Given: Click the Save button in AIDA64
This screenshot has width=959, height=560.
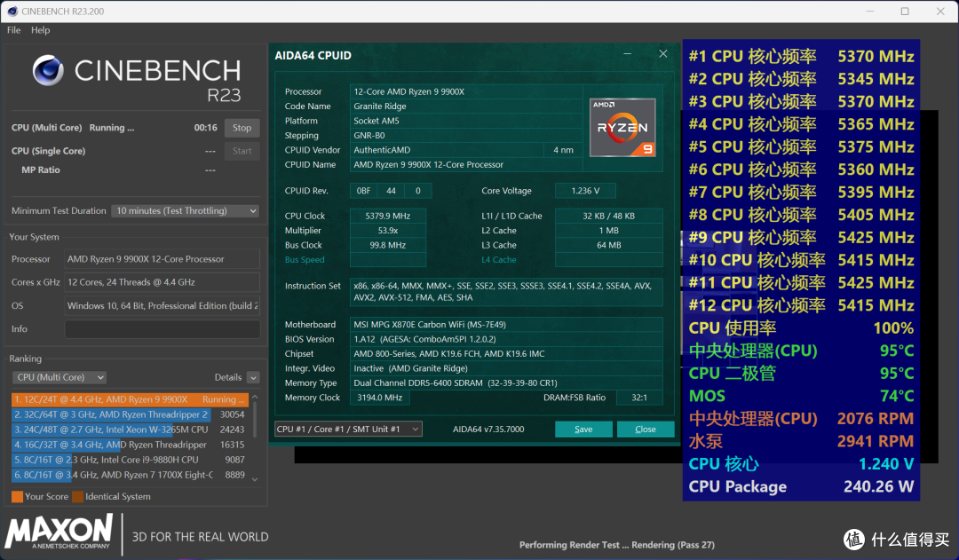Looking at the screenshot, I should tap(583, 430).
